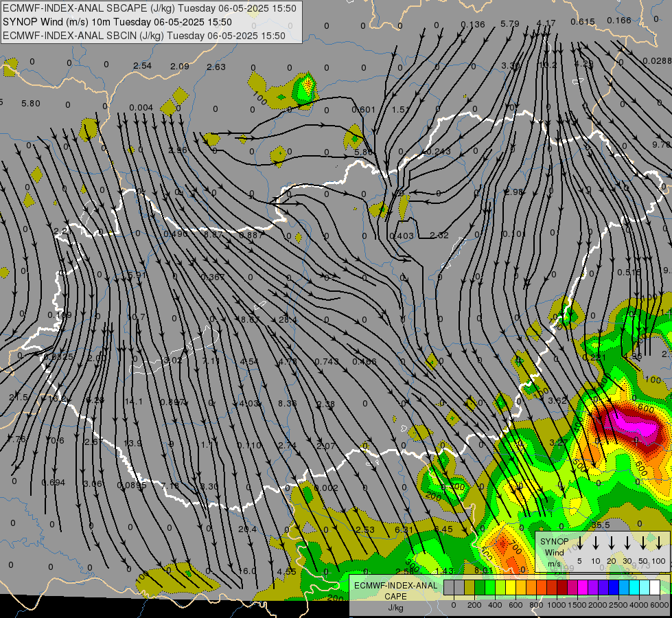Click the map value 0.887
The width and height of the screenshot is (672, 618).
coord(251,235)
